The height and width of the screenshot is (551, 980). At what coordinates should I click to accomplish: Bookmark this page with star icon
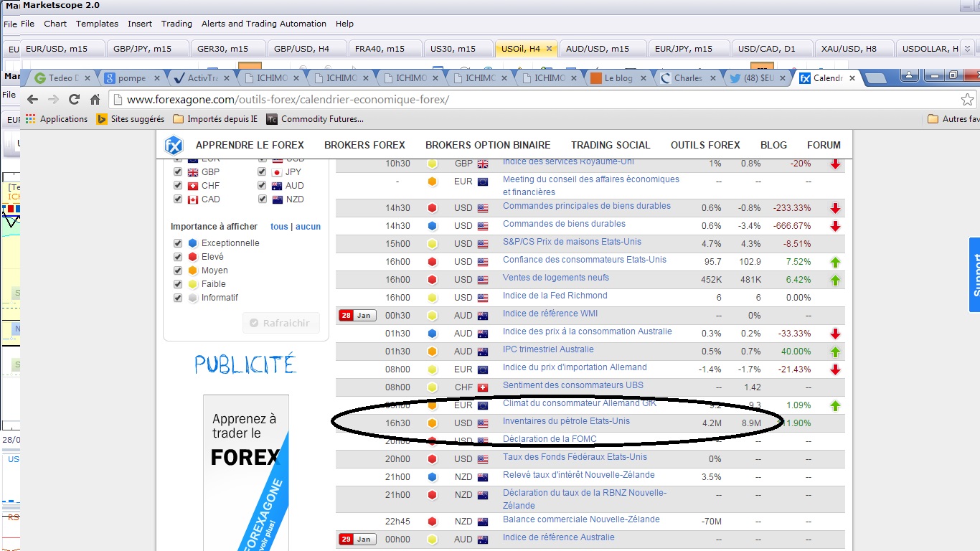[x=967, y=100]
